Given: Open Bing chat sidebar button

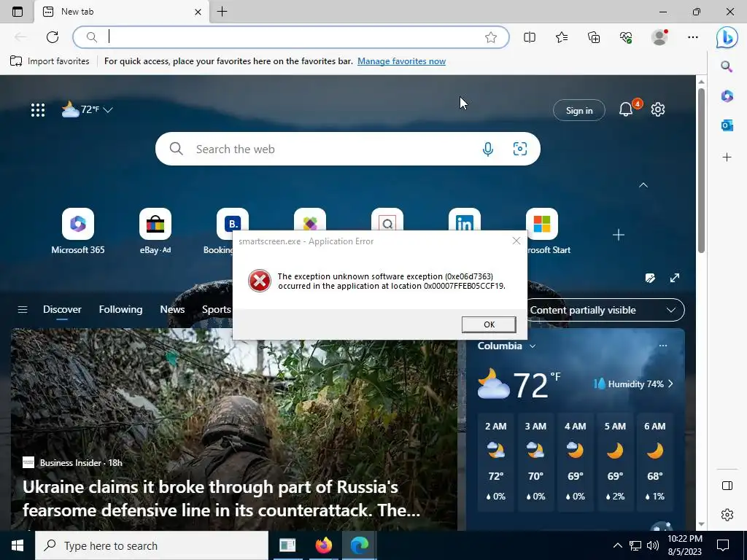Looking at the screenshot, I should pos(727,38).
